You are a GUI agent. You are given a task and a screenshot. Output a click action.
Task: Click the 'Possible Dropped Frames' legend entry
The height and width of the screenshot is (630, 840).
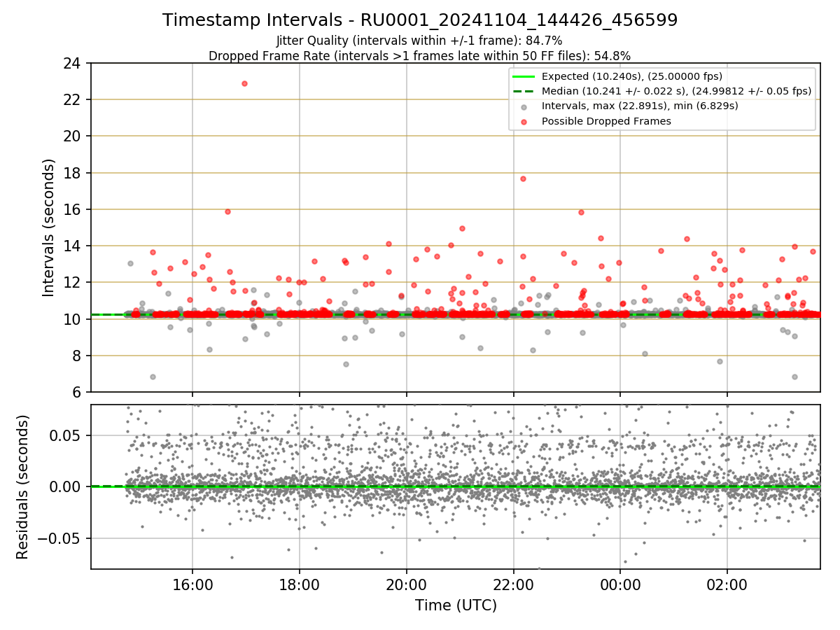point(606,121)
